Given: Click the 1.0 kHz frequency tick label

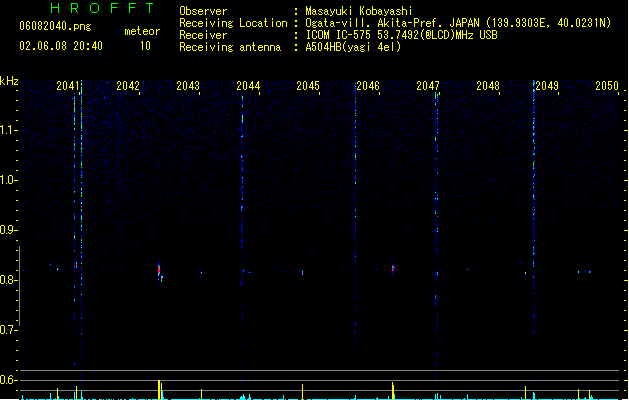Looking at the screenshot, I should (x=8, y=180).
